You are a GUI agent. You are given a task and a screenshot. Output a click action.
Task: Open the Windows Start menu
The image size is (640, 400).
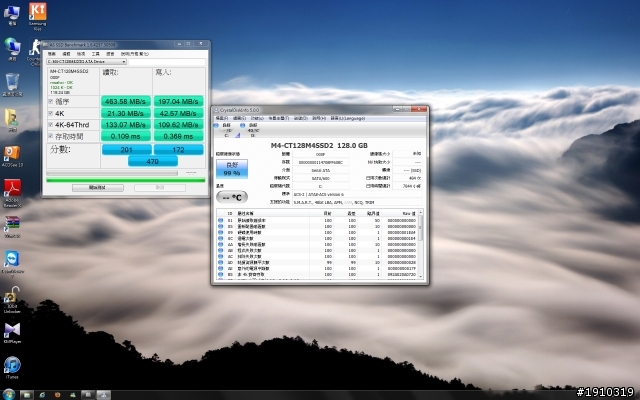click(8, 394)
